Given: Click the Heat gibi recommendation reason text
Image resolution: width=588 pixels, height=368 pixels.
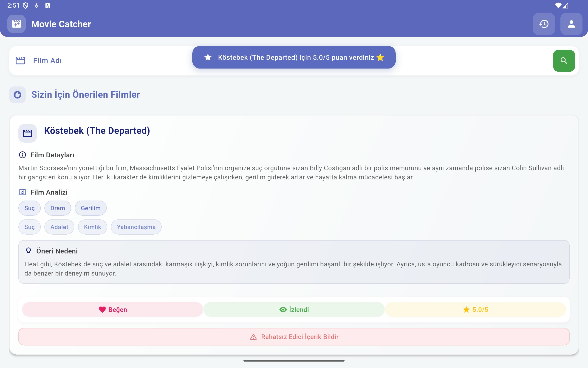Looking at the screenshot, I should click(293, 269).
